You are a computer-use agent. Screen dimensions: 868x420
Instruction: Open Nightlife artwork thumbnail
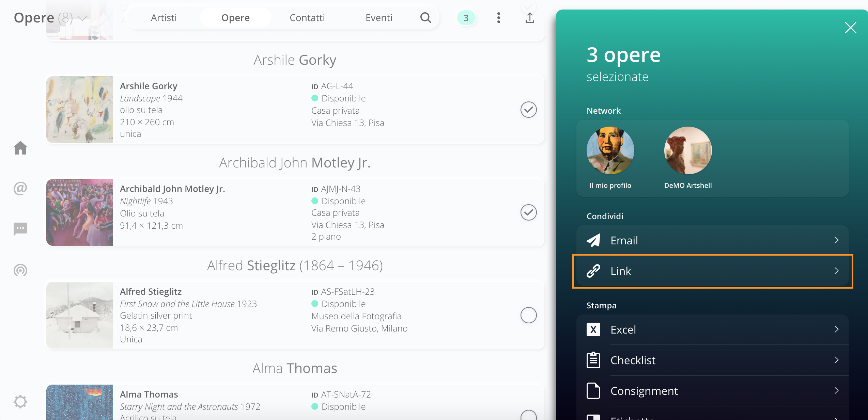click(x=80, y=212)
